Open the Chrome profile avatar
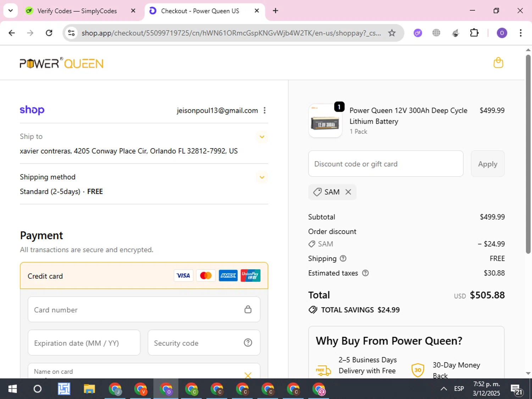 [501, 33]
